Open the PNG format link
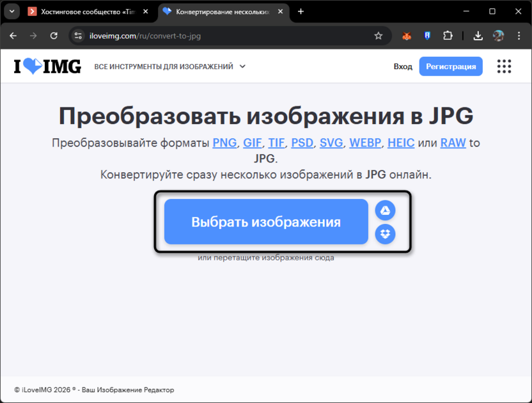The width and height of the screenshot is (532, 403). (x=224, y=143)
